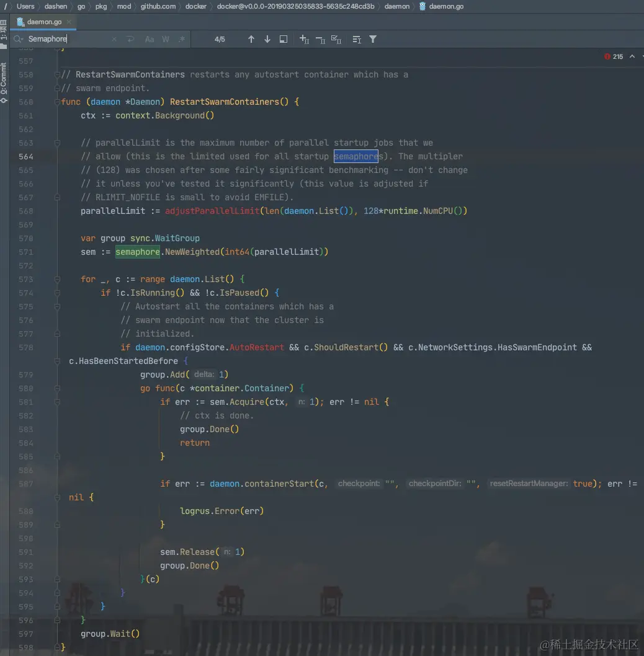Viewport: 644px width, 656px height.
Task: Click sync.WaitGroup type on line 570
Action: pos(164,238)
